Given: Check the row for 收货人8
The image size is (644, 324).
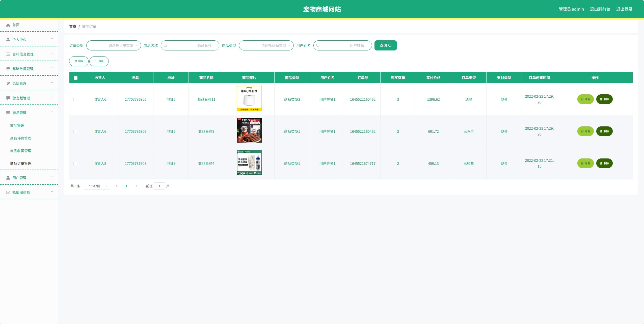Looking at the screenshot, I should pos(75,164).
